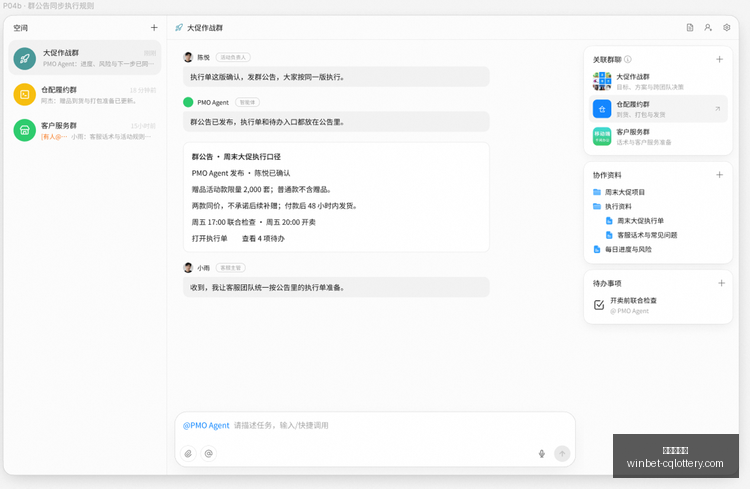The width and height of the screenshot is (750, 489).
Task: Click the 大促作战群 rocket avatar in sidebar
Action: coord(25,58)
